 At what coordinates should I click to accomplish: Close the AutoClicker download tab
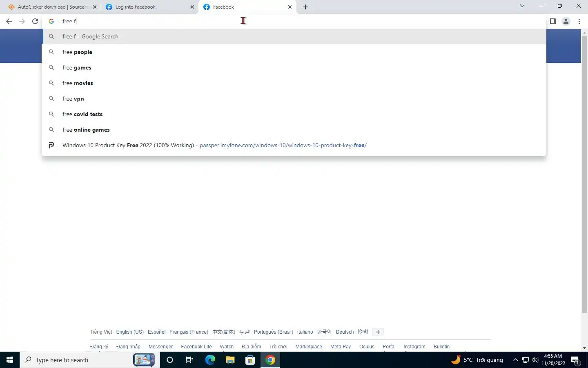click(x=95, y=7)
